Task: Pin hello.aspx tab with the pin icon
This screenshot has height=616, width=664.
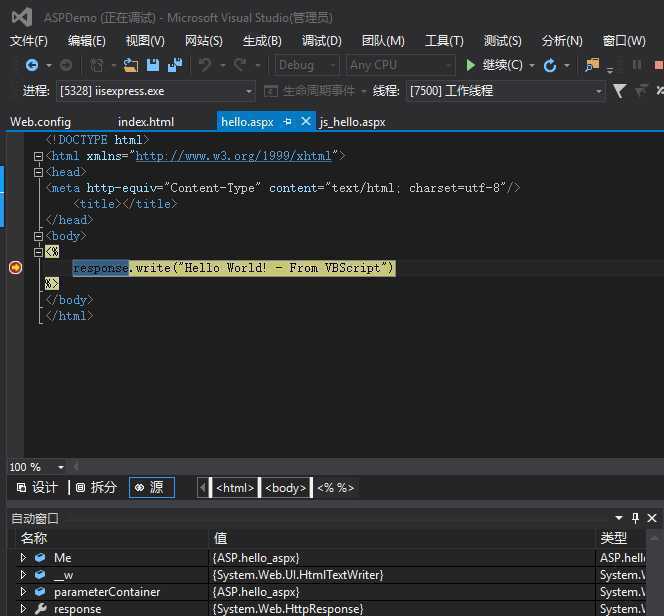Action: click(288, 121)
